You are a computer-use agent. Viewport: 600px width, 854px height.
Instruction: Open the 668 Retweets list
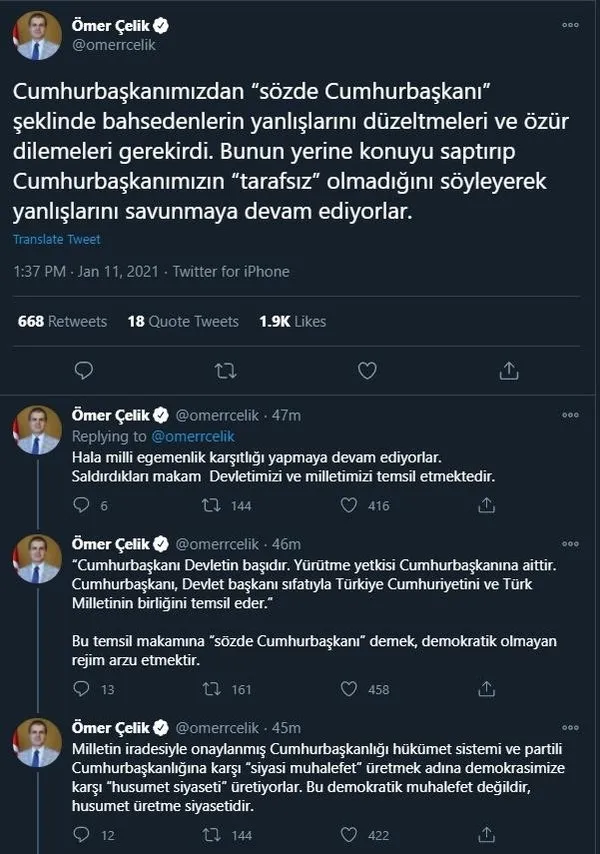point(62,321)
